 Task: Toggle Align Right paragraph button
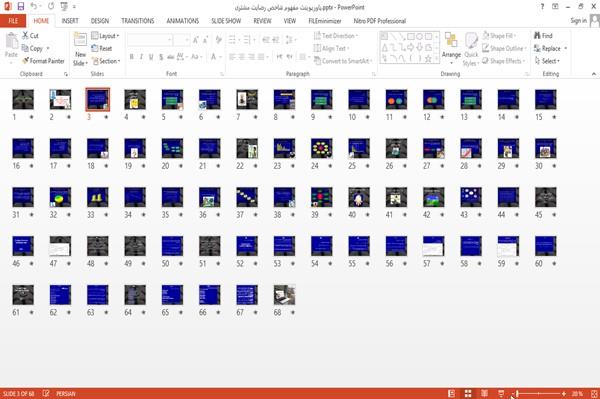tap(251, 57)
